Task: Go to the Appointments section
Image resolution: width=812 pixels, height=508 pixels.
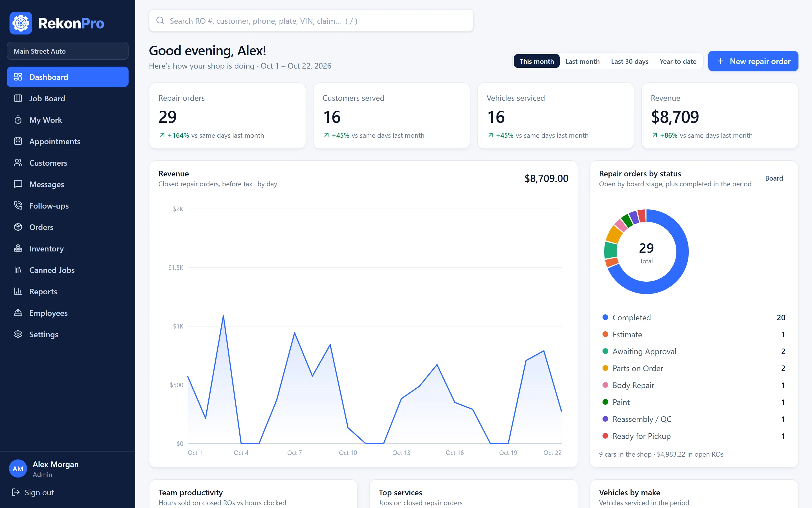Action: 67,141
